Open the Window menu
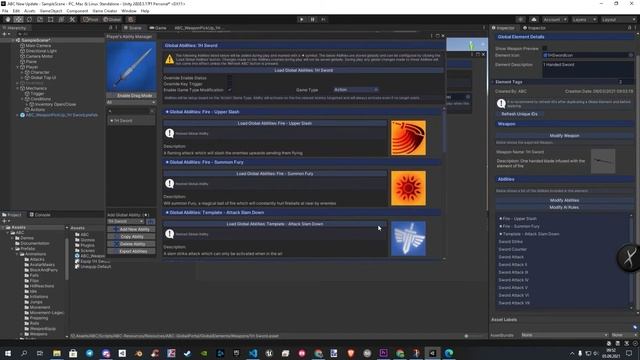This screenshot has height=360, width=640. coord(129,11)
